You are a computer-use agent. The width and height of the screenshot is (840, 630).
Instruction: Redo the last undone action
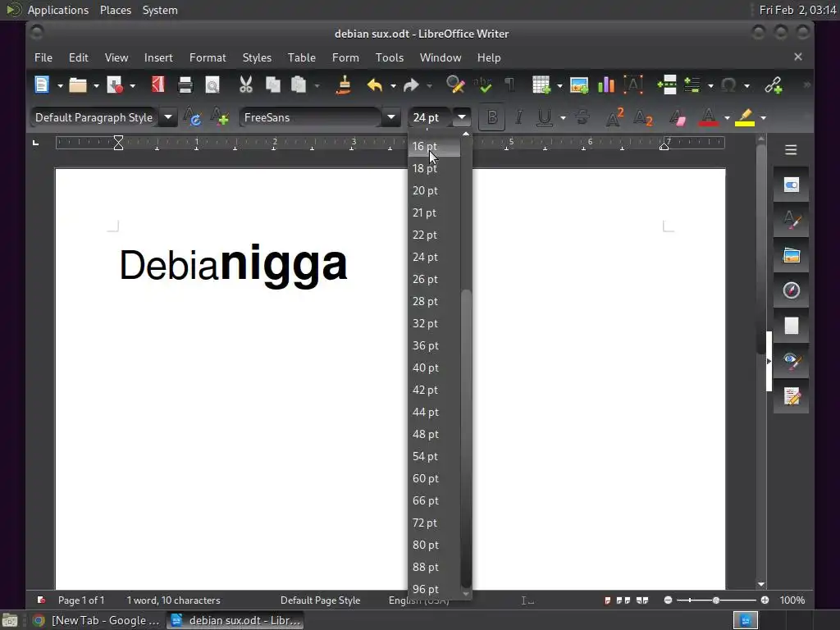click(x=411, y=84)
